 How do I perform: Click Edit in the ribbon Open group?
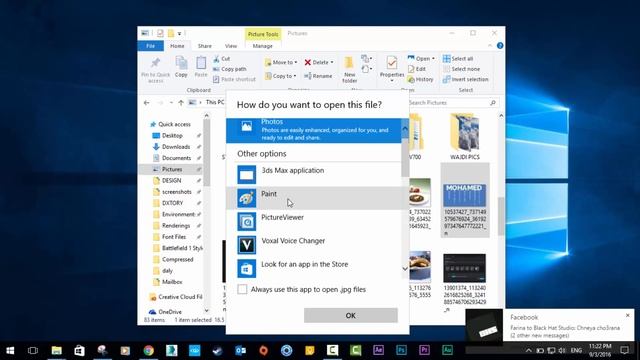coord(417,69)
